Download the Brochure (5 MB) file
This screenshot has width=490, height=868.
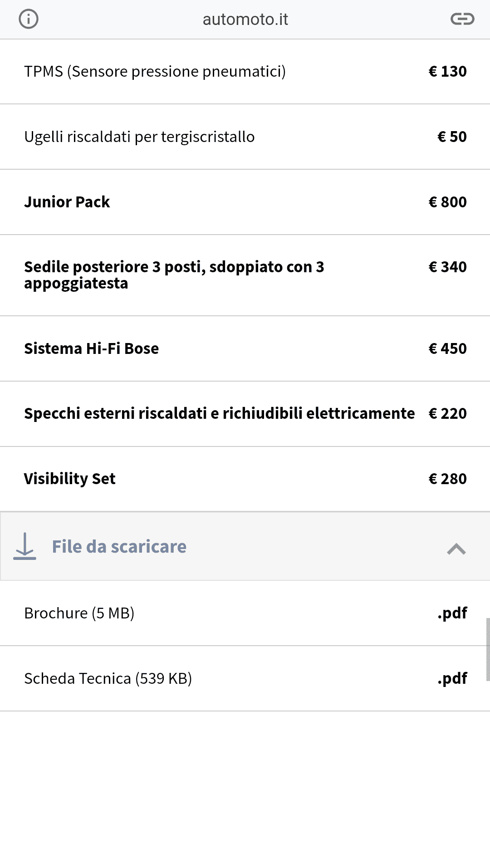(x=245, y=613)
